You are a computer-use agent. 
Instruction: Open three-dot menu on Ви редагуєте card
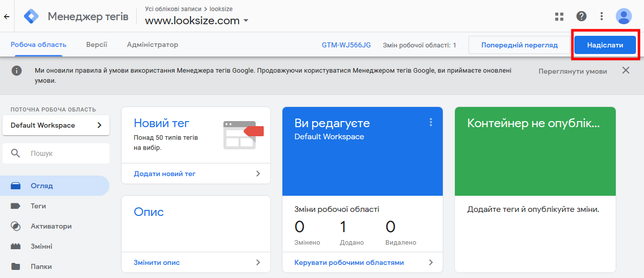[431, 122]
